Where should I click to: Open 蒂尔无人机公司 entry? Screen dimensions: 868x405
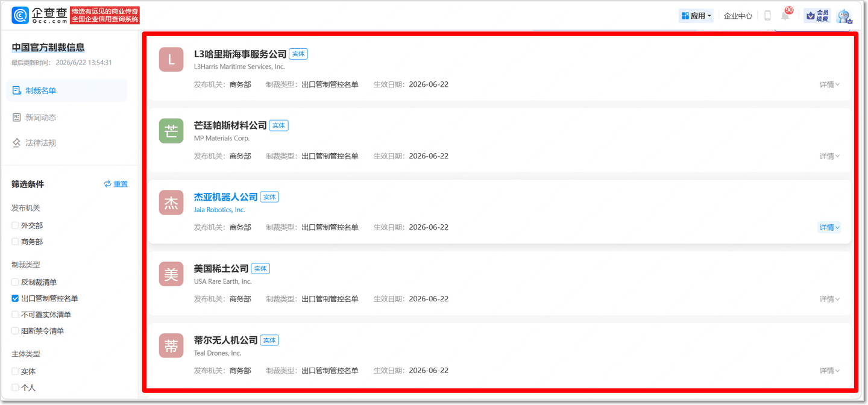[x=225, y=341]
